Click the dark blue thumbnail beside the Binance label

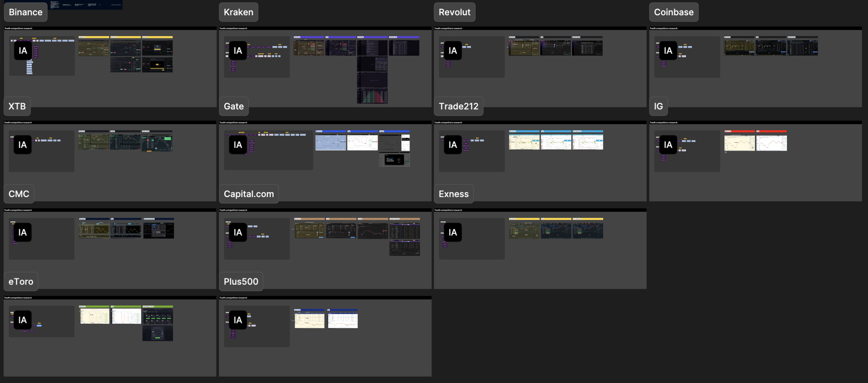[86, 5]
